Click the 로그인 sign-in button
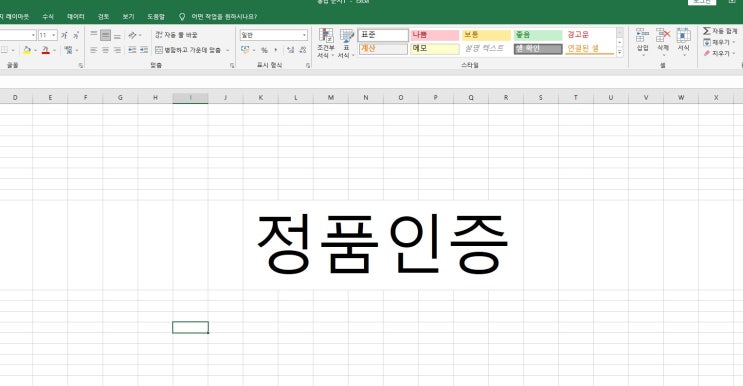This screenshot has height=386, width=743. point(702,2)
